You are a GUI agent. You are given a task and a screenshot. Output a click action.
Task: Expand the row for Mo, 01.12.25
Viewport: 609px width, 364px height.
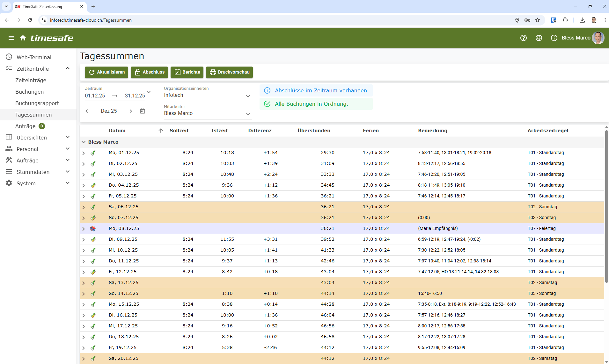coord(84,153)
